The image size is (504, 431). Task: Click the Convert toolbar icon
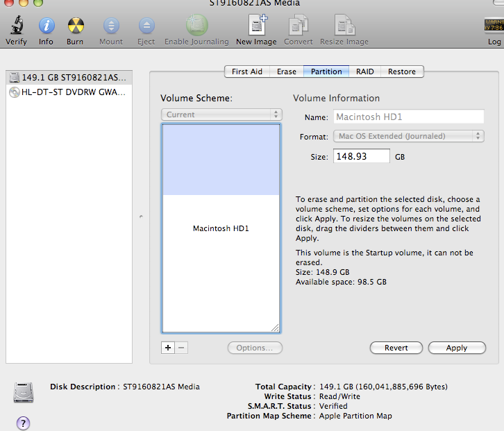pos(299,24)
